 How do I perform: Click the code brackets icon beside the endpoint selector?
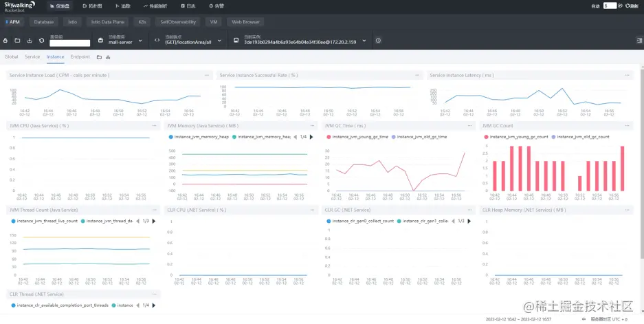point(157,41)
